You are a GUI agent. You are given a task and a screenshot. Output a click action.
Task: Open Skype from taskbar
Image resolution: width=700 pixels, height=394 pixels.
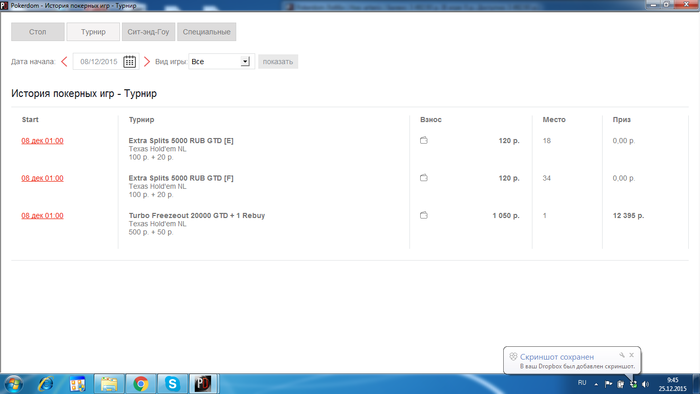[172, 384]
